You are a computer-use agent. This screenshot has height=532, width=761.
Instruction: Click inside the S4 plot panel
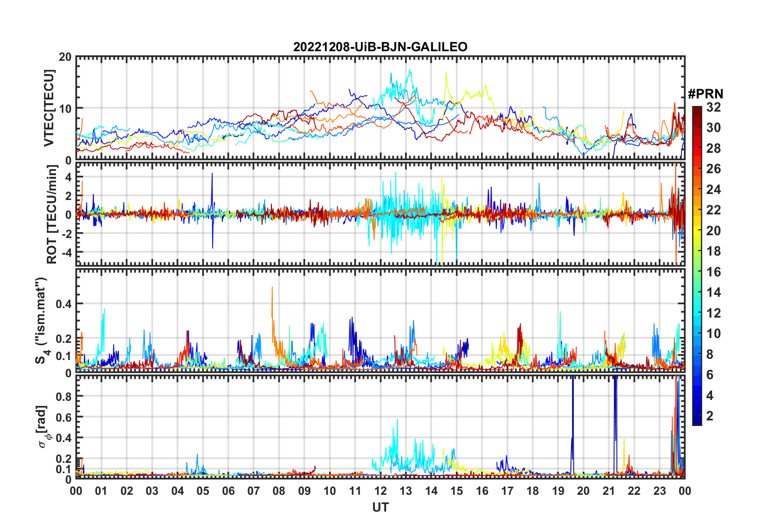point(380,321)
